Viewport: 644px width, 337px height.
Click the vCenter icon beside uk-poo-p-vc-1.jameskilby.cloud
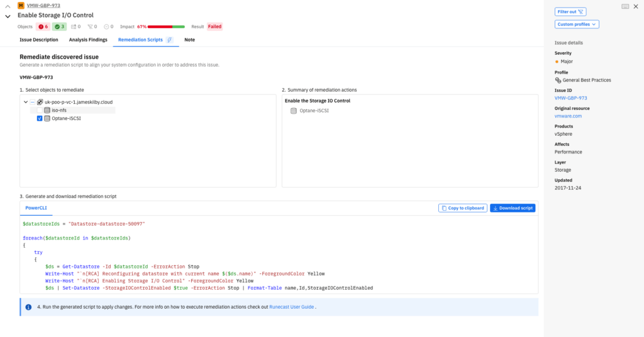click(x=40, y=102)
